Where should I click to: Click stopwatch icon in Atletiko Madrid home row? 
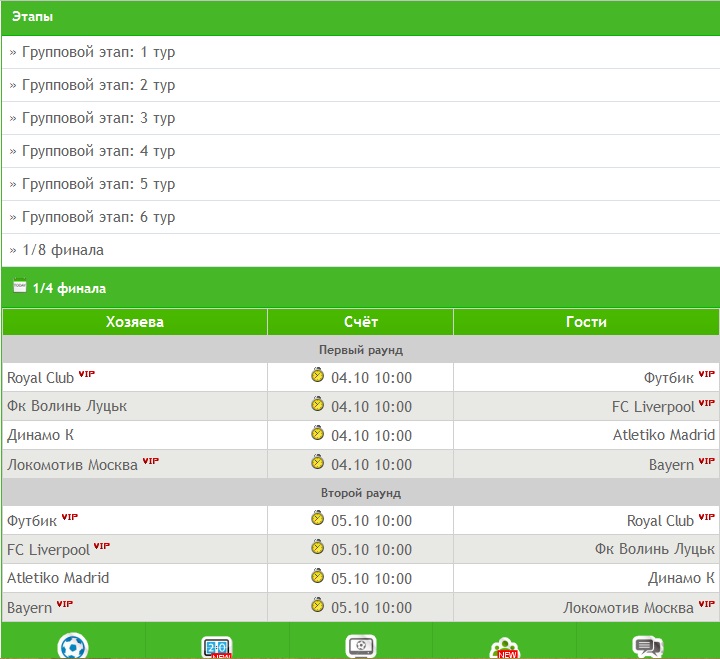coord(317,575)
